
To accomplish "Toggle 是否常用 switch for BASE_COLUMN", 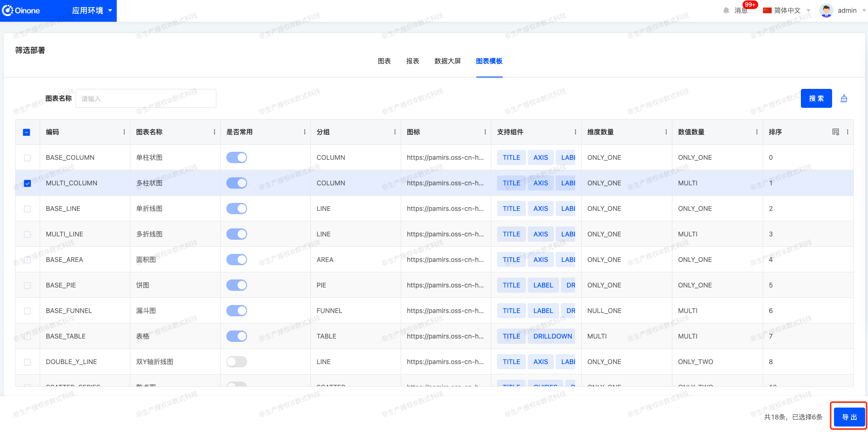I will 237,157.
